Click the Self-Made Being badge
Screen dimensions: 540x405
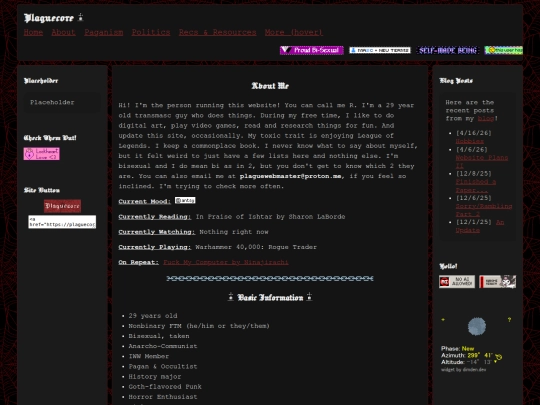tap(448, 50)
